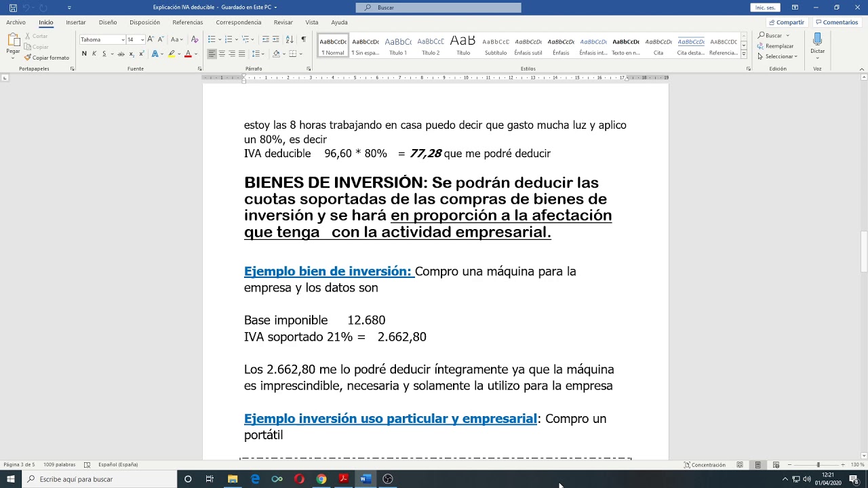Open the Seleccionar dropdown in Edición
The image size is (868, 488).
coord(778,56)
